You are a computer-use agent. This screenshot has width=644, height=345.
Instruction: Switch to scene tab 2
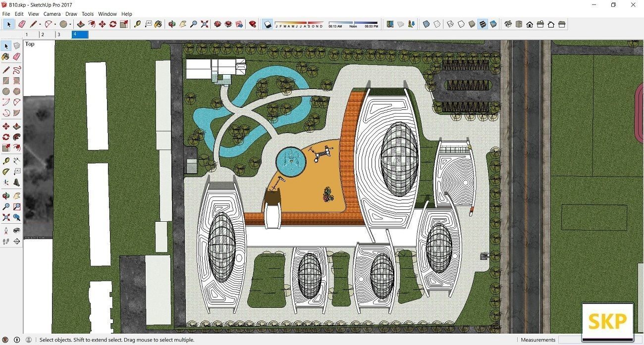point(48,35)
